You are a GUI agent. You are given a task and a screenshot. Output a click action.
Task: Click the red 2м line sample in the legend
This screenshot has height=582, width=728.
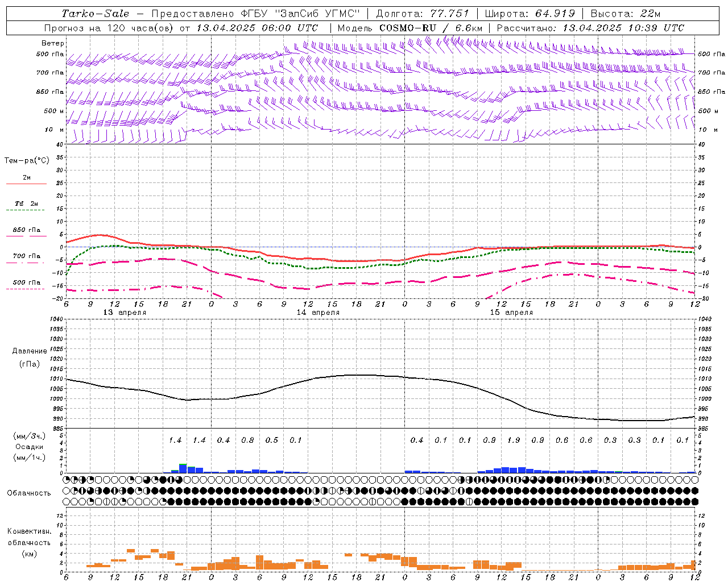coord(27,184)
